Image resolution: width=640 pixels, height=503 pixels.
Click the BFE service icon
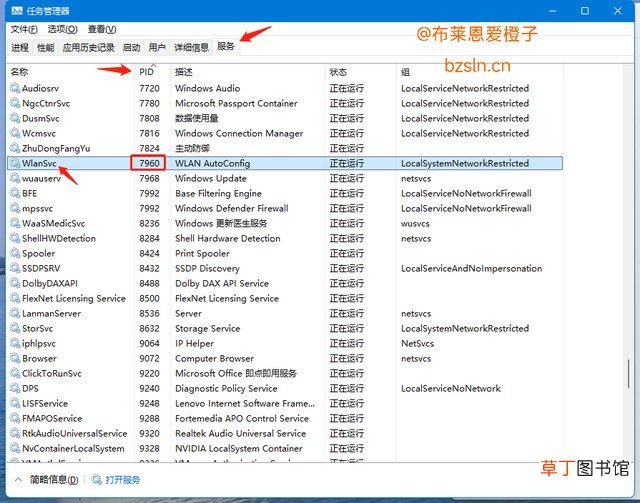coord(15,193)
